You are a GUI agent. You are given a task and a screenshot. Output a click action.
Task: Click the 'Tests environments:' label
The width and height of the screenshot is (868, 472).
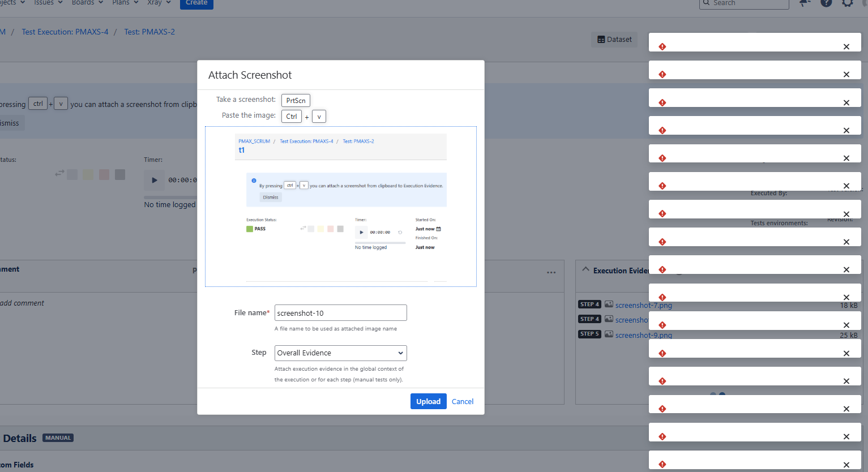pos(779,223)
